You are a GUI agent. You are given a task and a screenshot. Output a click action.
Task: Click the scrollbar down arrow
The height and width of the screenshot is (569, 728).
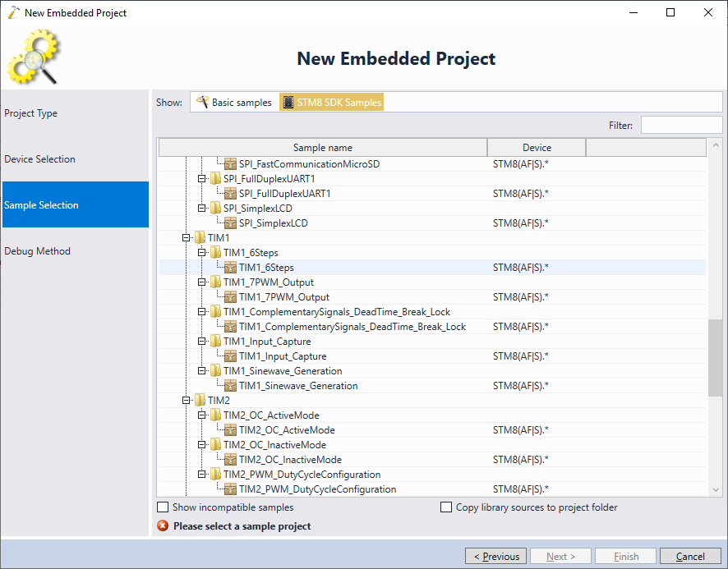pos(716,489)
